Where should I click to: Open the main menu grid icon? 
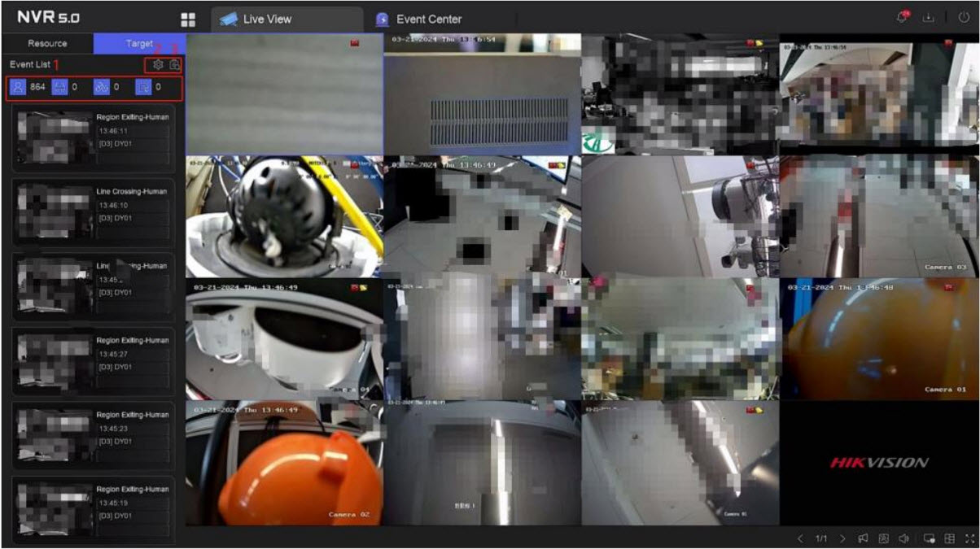tap(188, 20)
